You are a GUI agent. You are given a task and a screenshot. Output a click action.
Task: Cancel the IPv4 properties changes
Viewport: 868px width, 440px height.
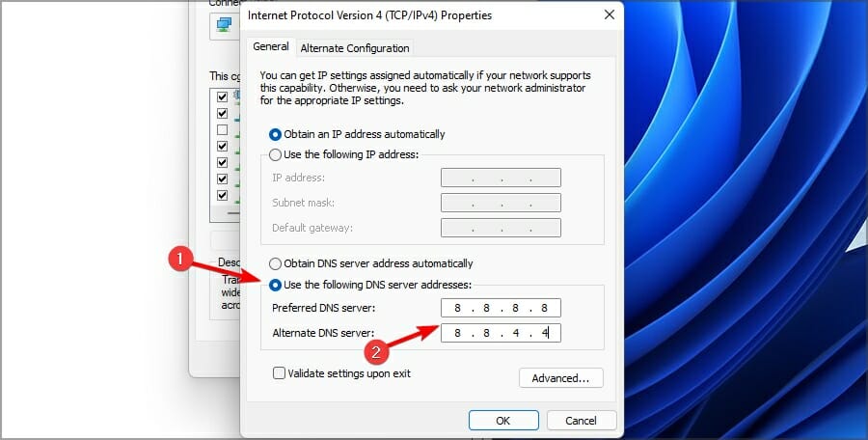pyautogui.click(x=582, y=421)
